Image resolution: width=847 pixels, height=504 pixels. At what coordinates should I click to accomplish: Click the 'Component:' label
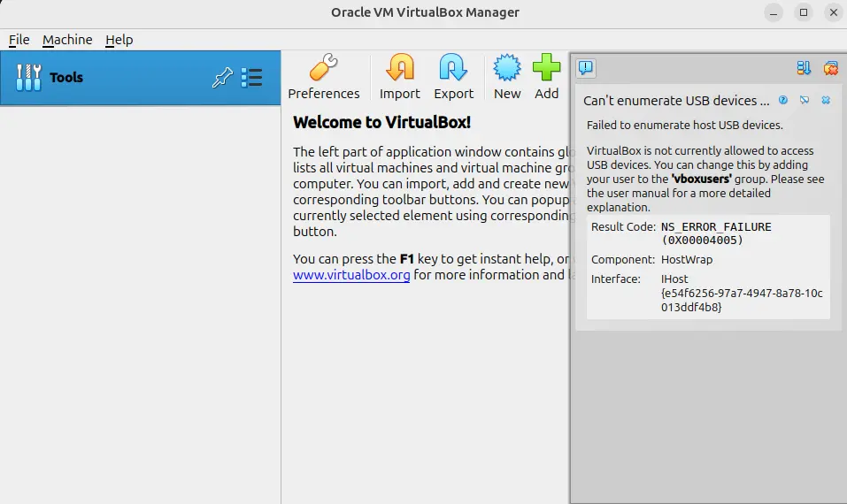(x=623, y=260)
